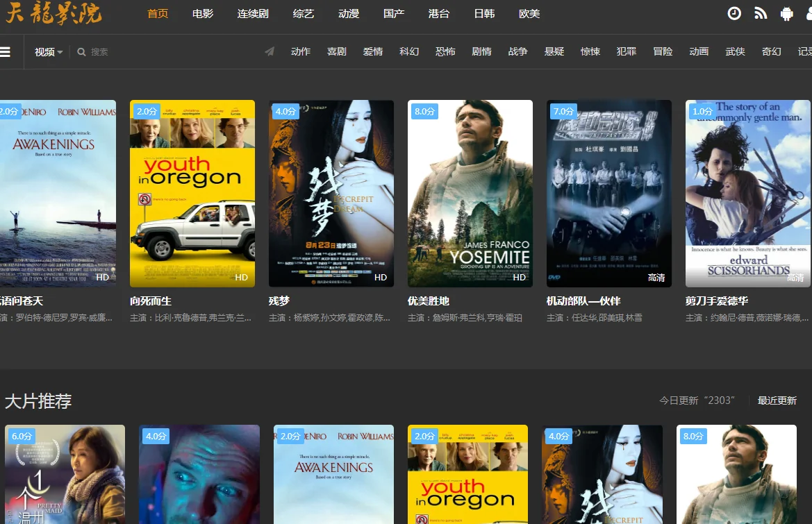Click the 机动部队一伙伴 movie title
This screenshot has height=524, width=812.
pos(583,301)
